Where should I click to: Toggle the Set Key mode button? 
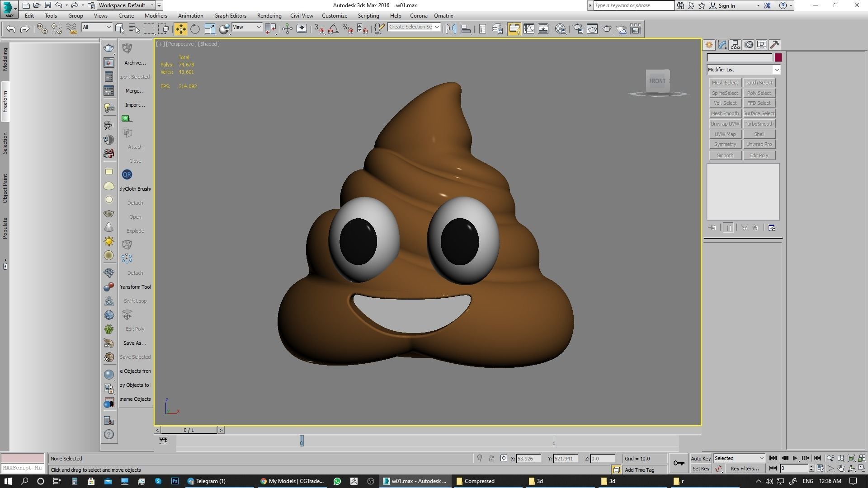pos(701,469)
